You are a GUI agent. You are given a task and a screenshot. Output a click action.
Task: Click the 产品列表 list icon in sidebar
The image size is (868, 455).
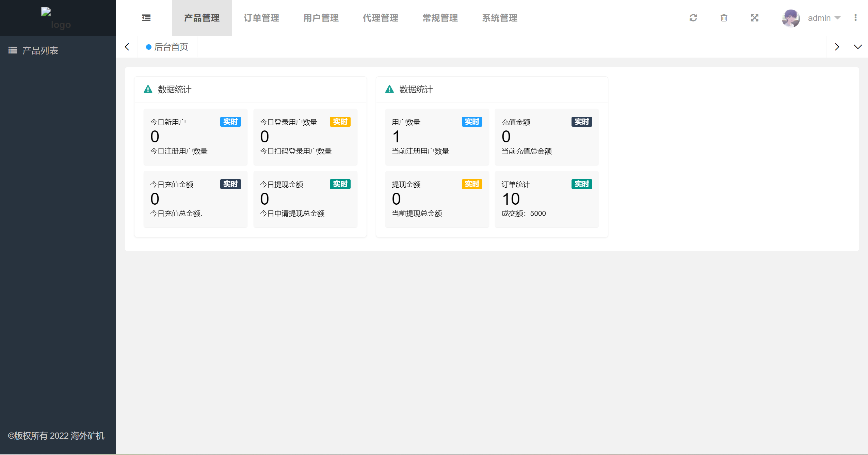(x=13, y=50)
